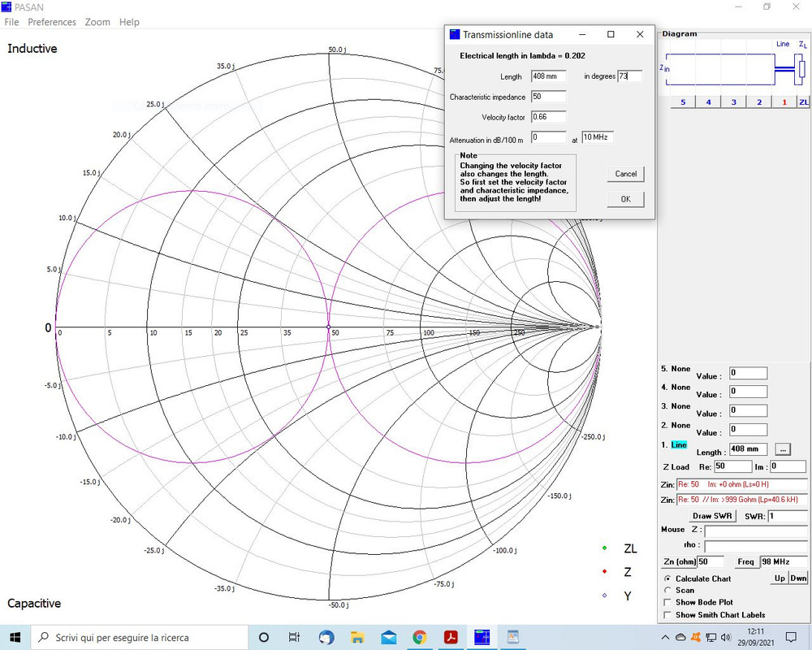Screen dimensions: 812x650
Task: Open the File menu
Action: pos(11,22)
